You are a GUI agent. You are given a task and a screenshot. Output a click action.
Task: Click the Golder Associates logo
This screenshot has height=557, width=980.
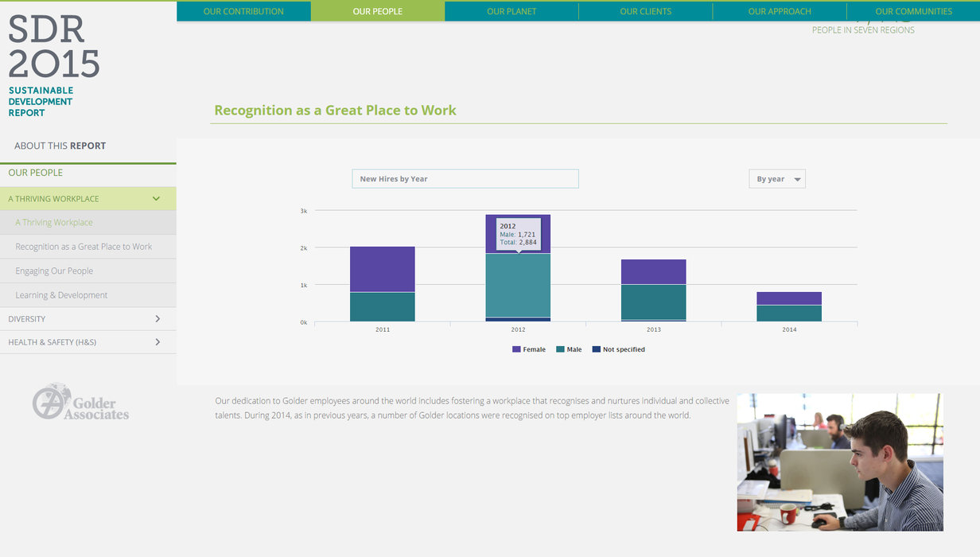coord(81,402)
